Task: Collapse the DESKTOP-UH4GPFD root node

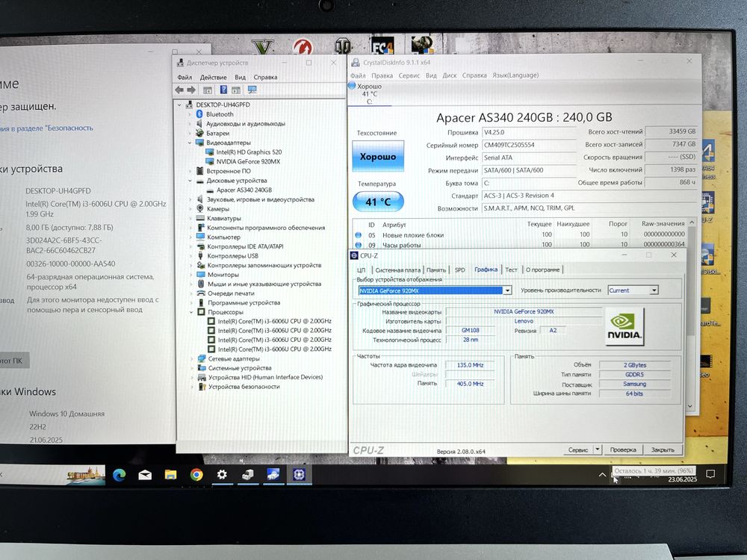Action: pyautogui.click(x=179, y=105)
